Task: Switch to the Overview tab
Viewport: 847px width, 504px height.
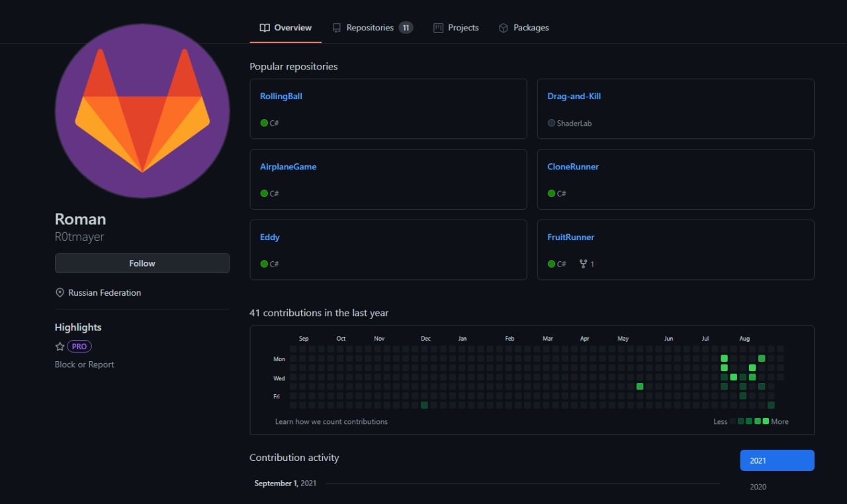Action: coord(286,28)
